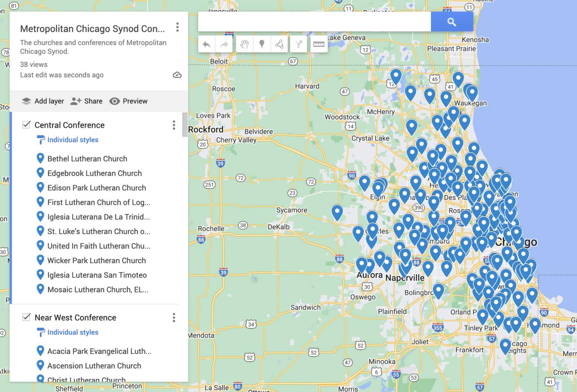Click the paint roller styles icon for Central Conference

[40, 140]
